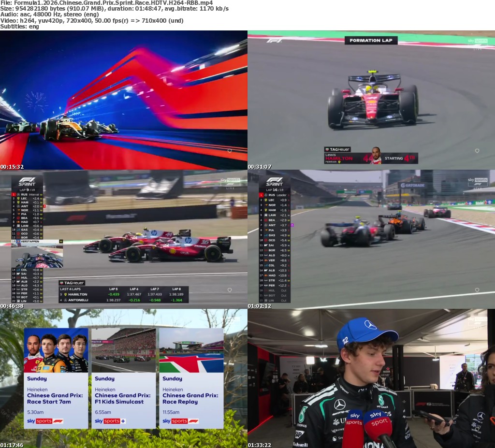This screenshot has height=448, width=495.
Task: Click the 01:02:12 timestamp label
Action: pyautogui.click(x=260, y=306)
